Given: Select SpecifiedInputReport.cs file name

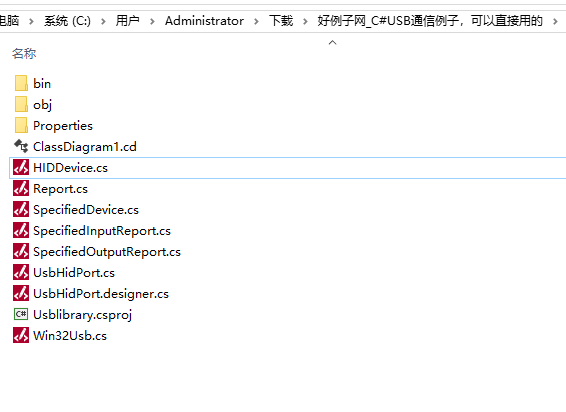Looking at the screenshot, I should [102, 231].
